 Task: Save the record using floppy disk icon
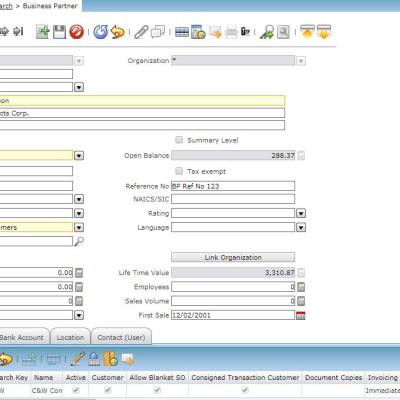point(59,32)
